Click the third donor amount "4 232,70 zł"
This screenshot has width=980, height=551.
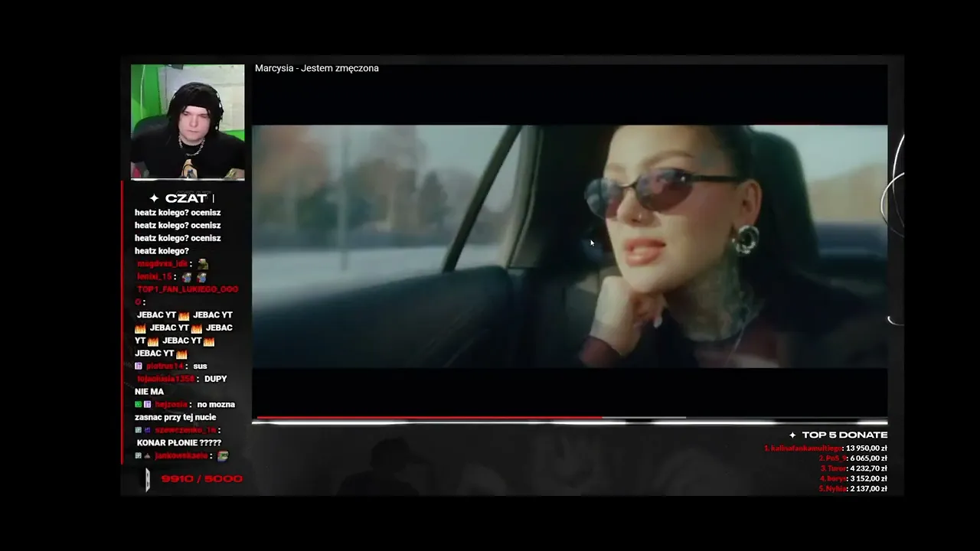point(869,468)
